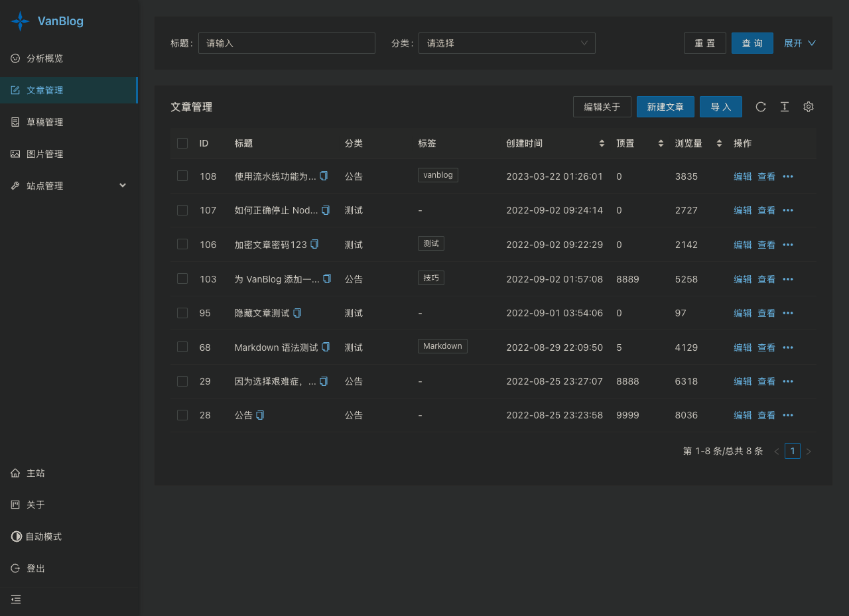Expand more filters with 展开
Image resolution: width=849 pixels, height=616 pixels.
(x=800, y=43)
